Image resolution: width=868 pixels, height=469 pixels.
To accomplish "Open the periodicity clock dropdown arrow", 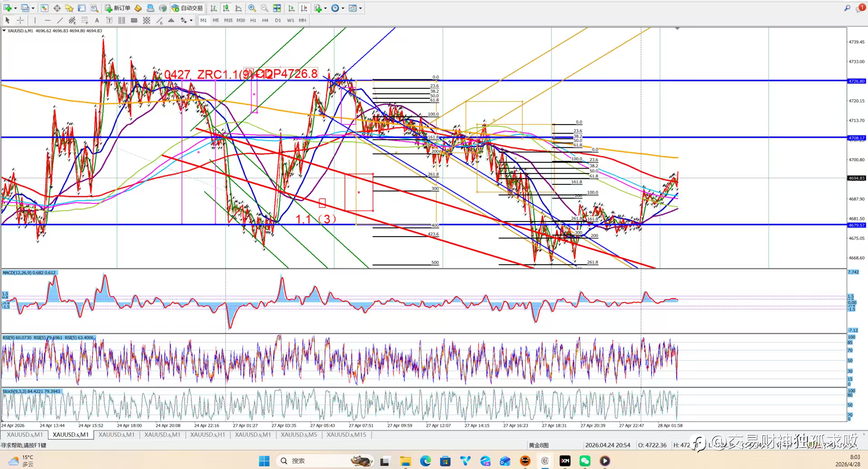I will click(x=343, y=8).
